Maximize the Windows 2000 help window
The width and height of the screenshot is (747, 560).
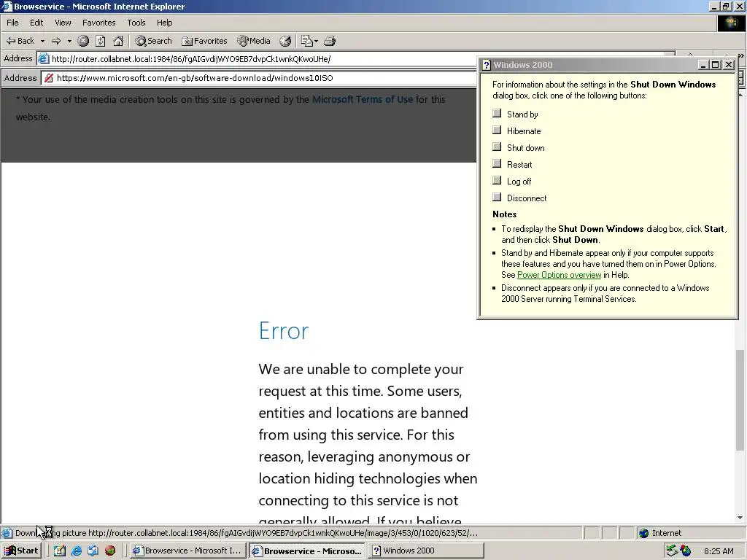coord(715,65)
